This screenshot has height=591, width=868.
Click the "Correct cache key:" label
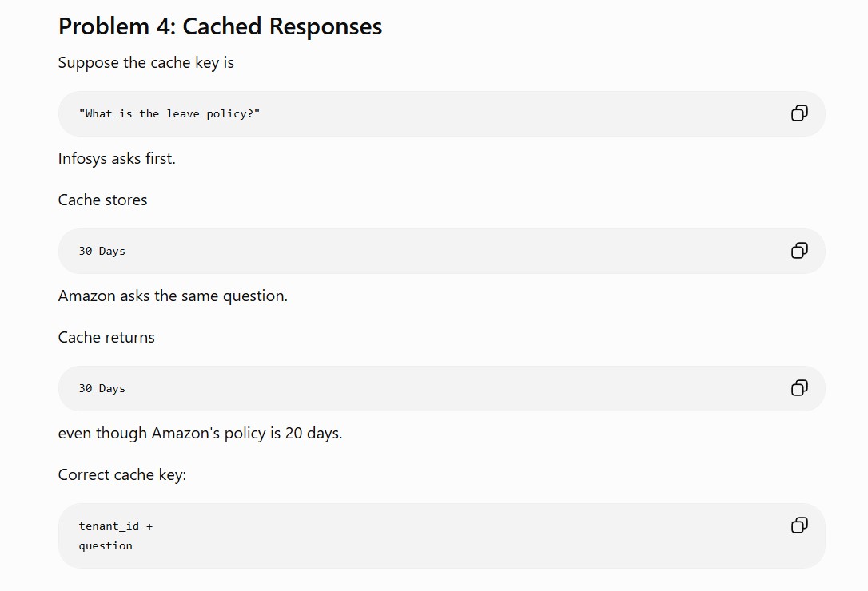click(122, 474)
